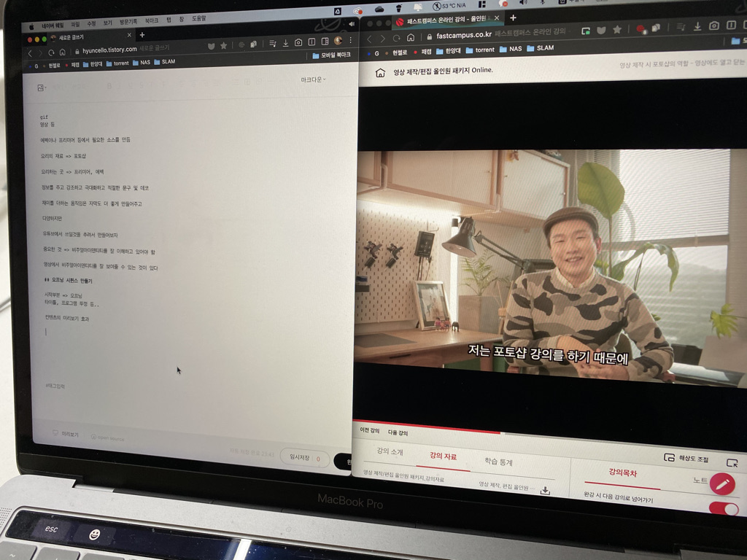
Task: Open the 파일 menu in the macOS menu bar
Action: [75, 24]
